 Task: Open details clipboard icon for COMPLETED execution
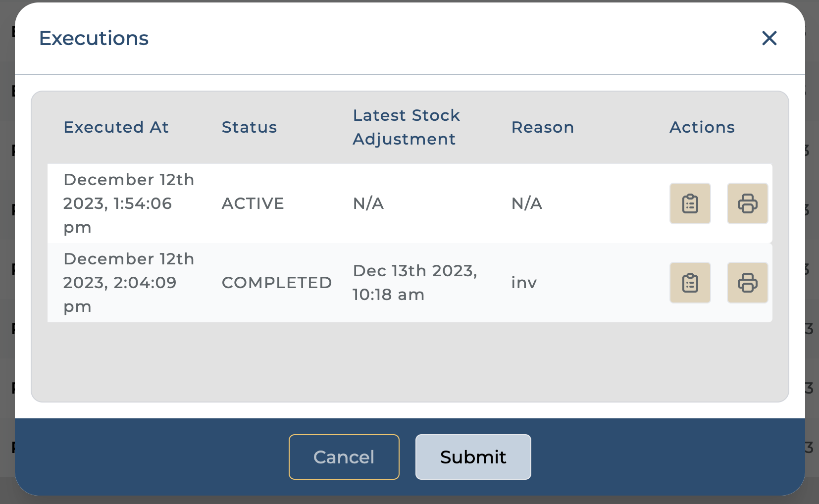[x=690, y=283]
